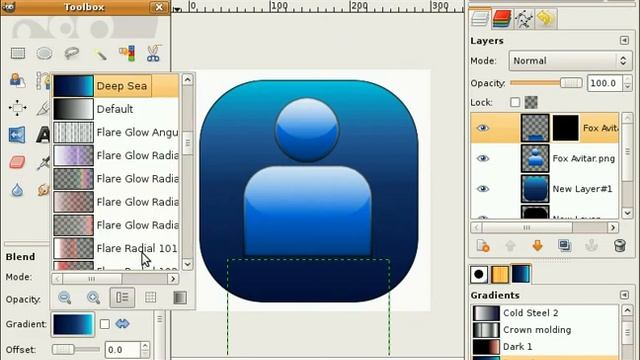This screenshot has width=640, height=360.
Task: Select the Rectangle Select tool
Action: [x=18, y=53]
